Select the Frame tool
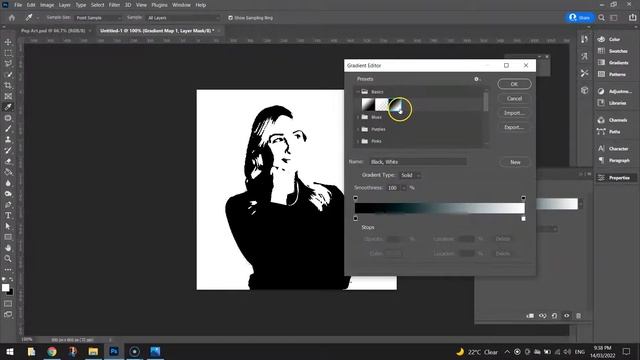 [8, 96]
